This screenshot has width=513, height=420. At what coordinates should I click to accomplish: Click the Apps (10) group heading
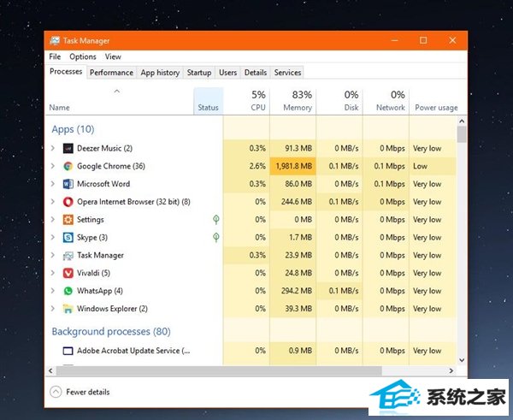[73, 129]
